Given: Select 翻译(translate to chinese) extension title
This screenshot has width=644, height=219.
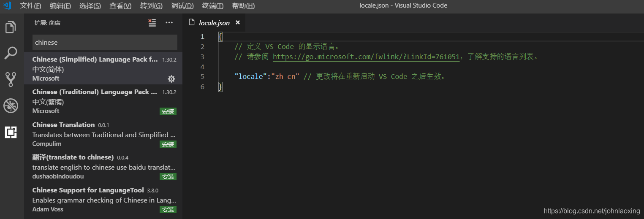Looking at the screenshot, I should coord(73,157).
